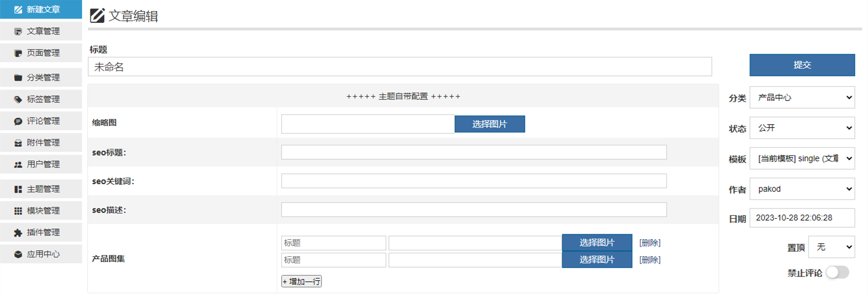Click the Page Management (页面管理) icon
868x295 pixels.
(18, 53)
